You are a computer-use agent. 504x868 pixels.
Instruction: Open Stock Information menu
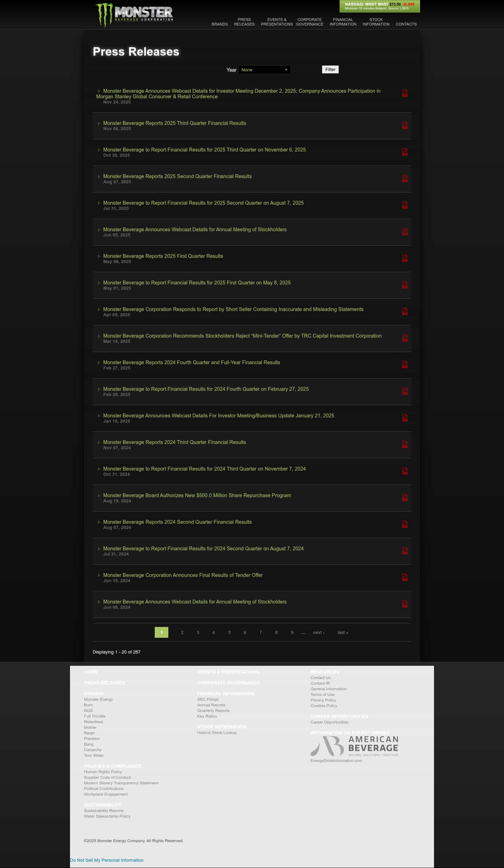376,22
